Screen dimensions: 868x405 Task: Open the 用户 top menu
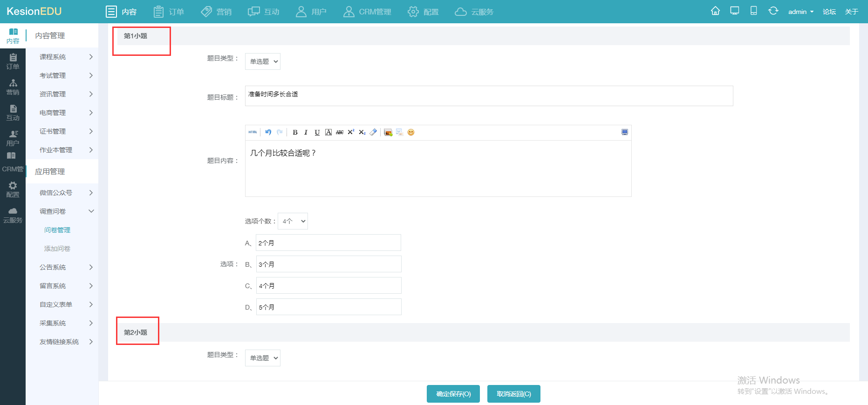[311, 12]
